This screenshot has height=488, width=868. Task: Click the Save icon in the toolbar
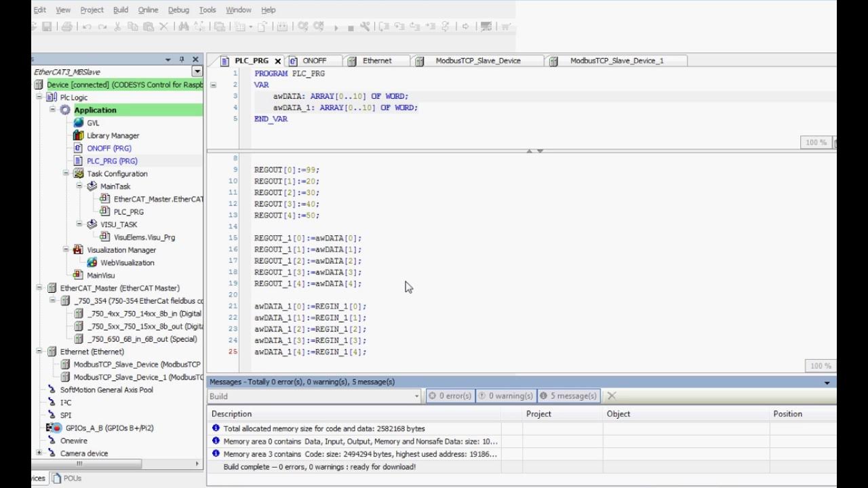(x=46, y=26)
